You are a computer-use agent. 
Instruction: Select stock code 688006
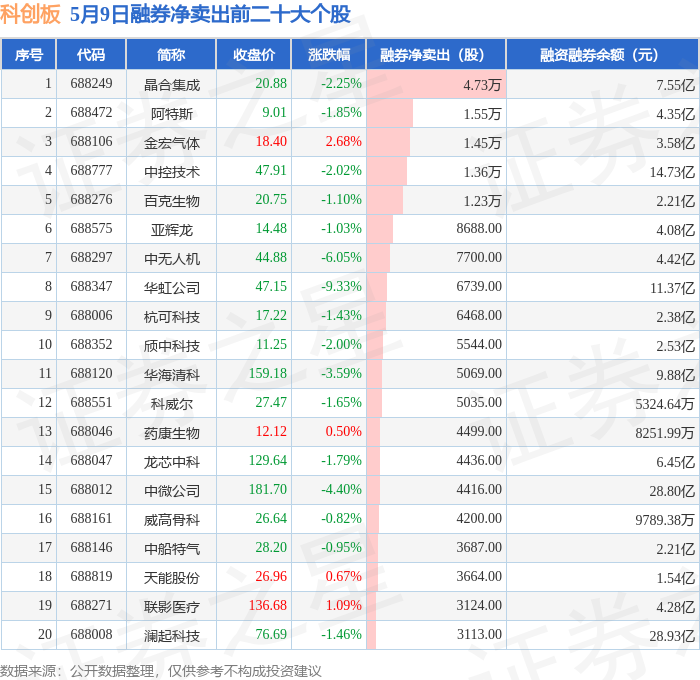(91, 316)
